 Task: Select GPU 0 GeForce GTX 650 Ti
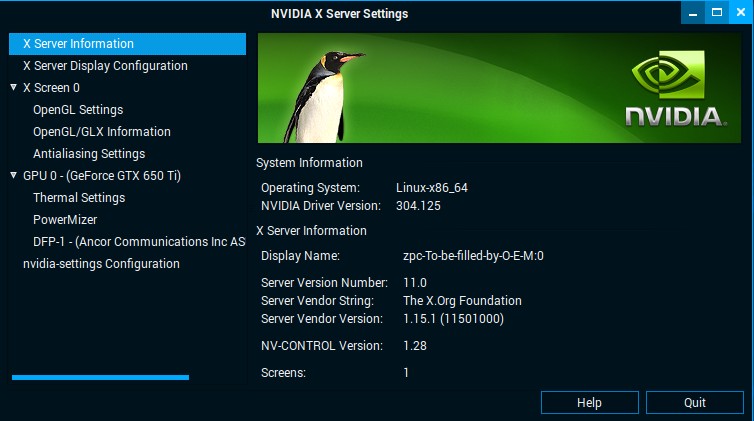[x=101, y=176]
